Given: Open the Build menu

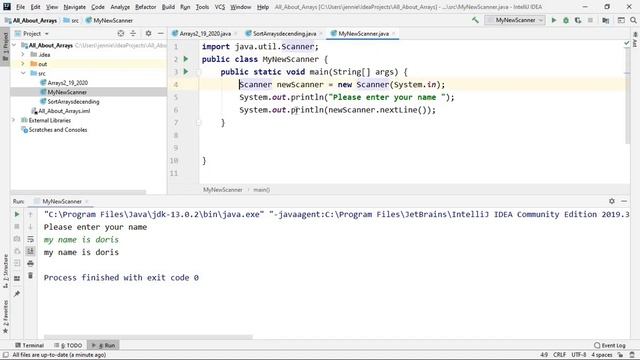Looking at the screenshot, I should 168,7.
